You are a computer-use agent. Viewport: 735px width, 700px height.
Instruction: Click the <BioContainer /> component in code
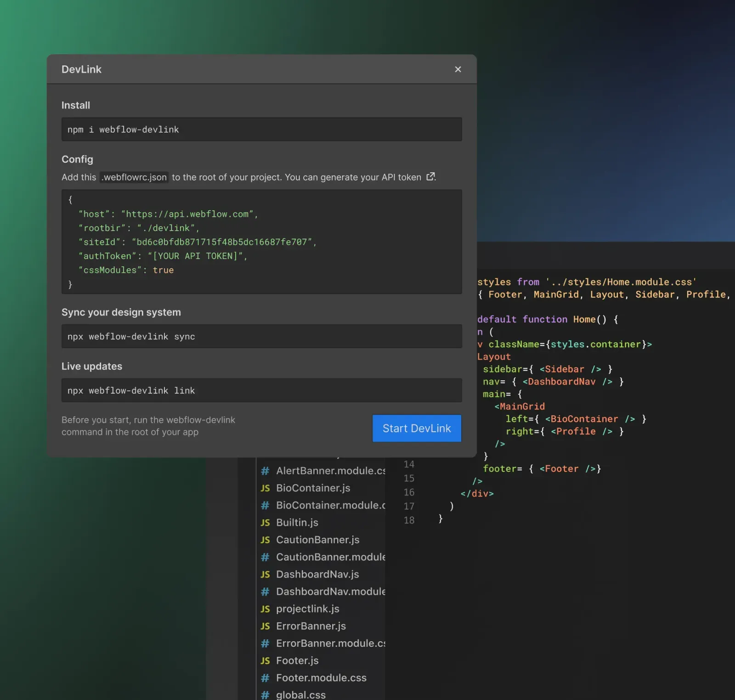coord(590,419)
